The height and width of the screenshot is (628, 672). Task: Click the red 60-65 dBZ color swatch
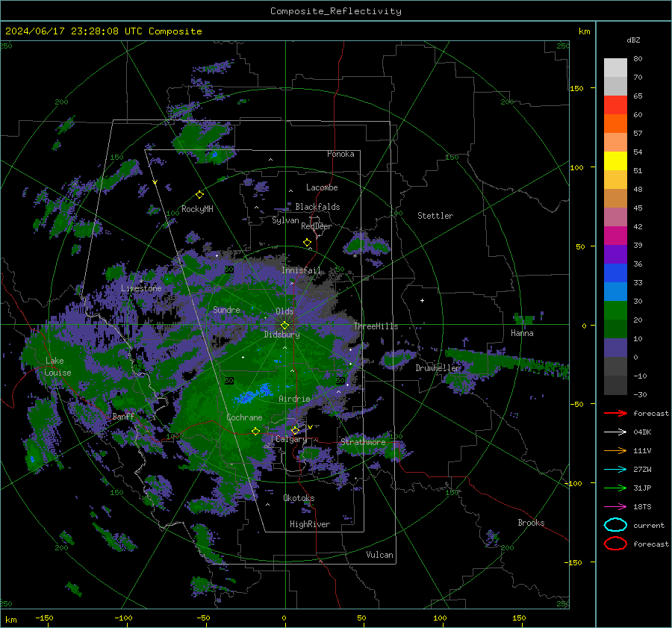point(615,105)
